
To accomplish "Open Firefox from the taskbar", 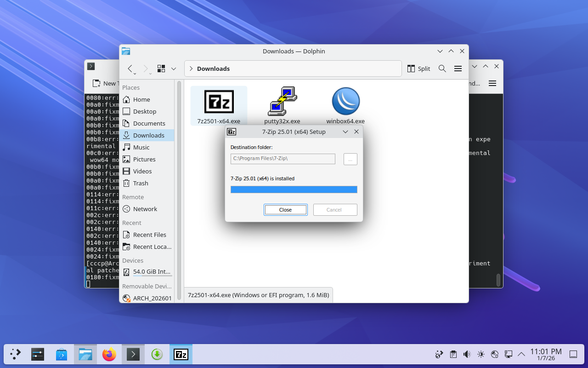I will coord(109,354).
